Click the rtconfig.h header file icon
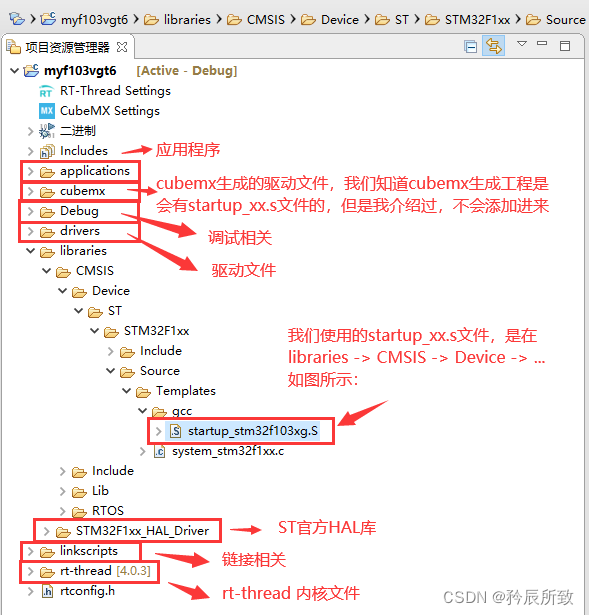The width and height of the screenshot is (589, 615). tap(47, 591)
